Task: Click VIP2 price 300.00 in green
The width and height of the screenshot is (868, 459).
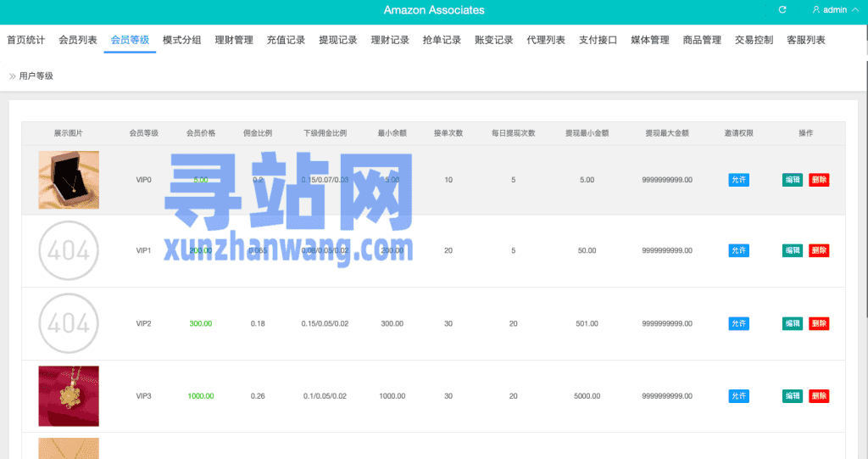Action: (x=200, y=323)
